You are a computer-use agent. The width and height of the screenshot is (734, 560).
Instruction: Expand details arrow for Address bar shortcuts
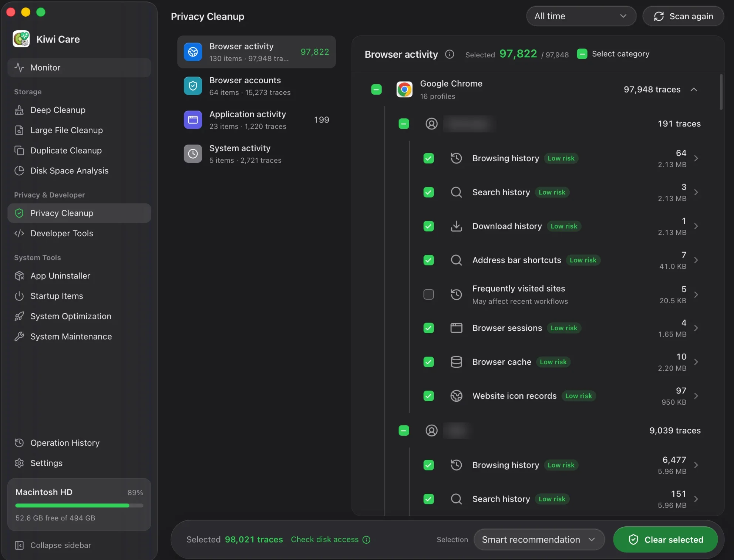point(696,260)
